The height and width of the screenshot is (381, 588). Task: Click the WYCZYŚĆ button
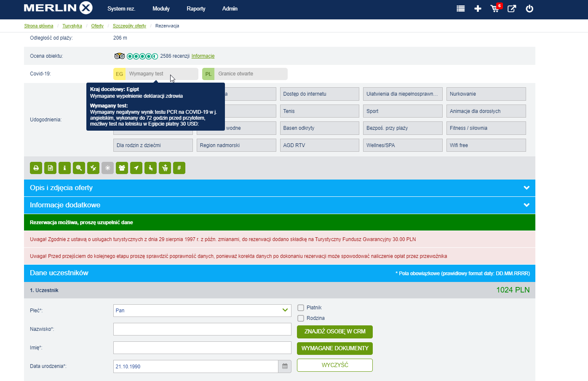tap(334, 365)
